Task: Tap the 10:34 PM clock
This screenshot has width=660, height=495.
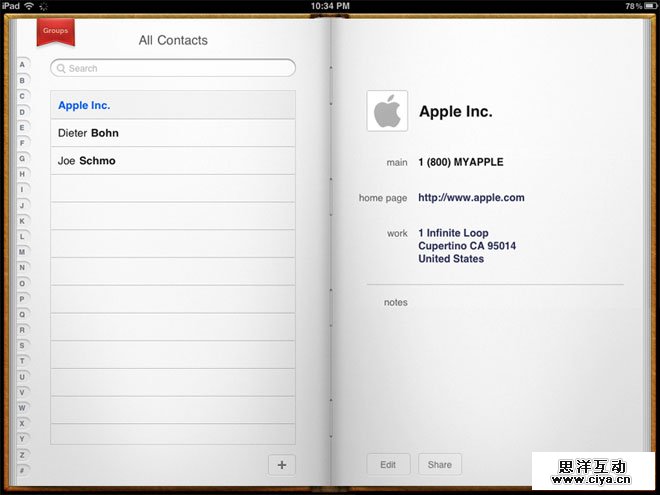Action: tap(330, 6)
